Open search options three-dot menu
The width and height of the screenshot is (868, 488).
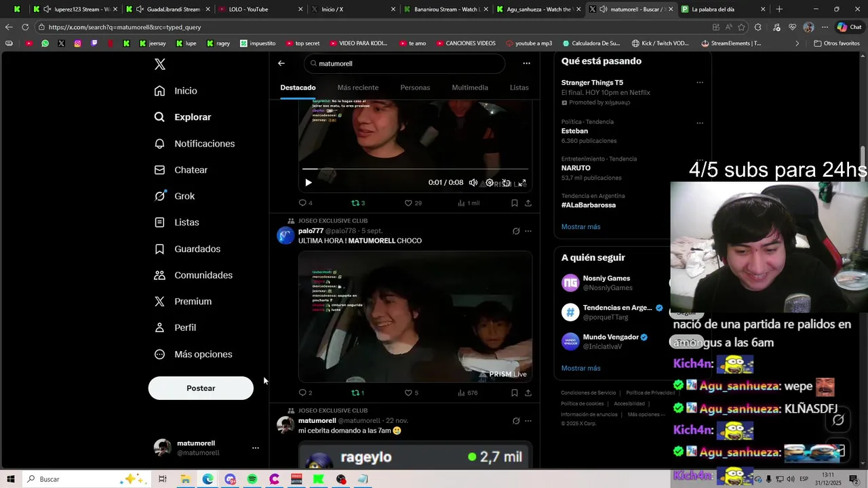tap(526, 64)
